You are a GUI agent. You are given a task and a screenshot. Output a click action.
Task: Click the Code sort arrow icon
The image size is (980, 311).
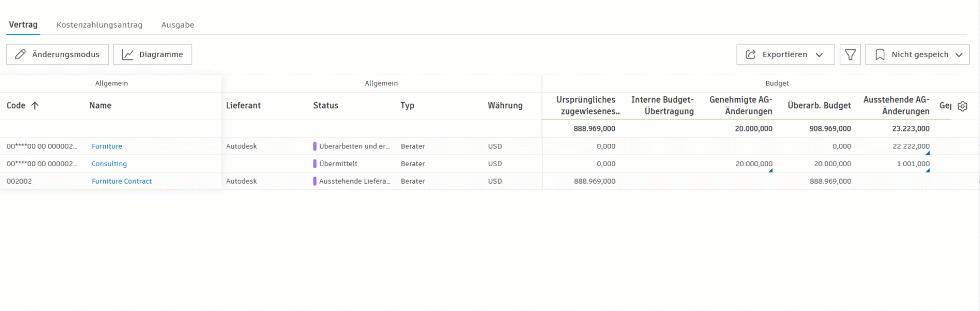35,106
